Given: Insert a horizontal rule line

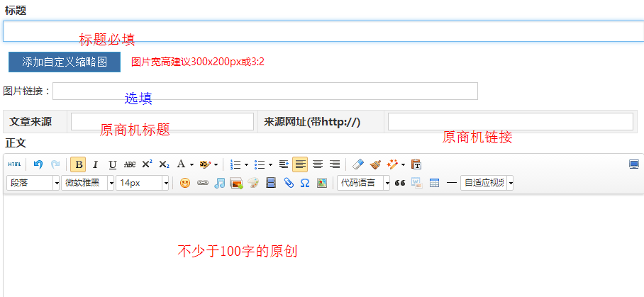Looking at the screenshot, I should pos(451,183).
